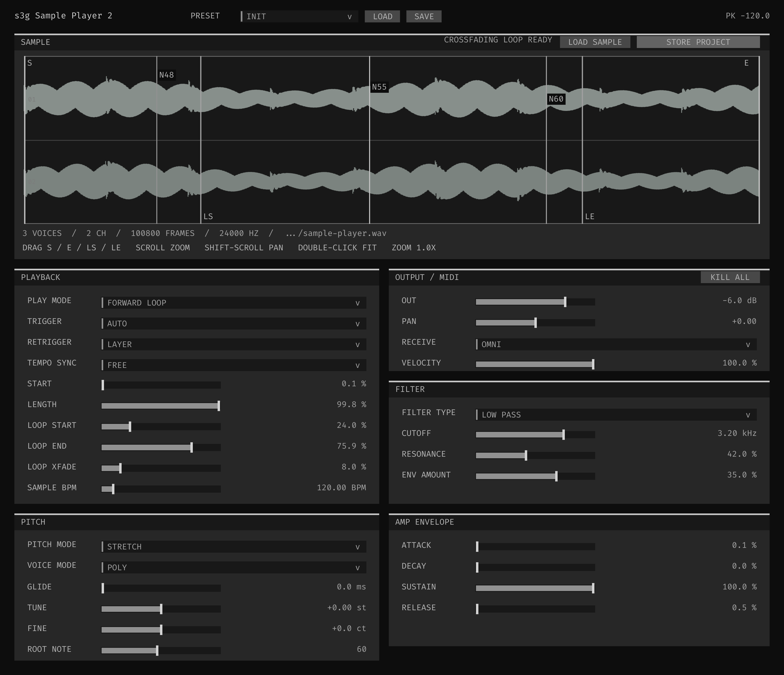The height and width of the screenshot is (675, 784).
Task: Click the LENGTH slider handle
Action: coord(219,406)
